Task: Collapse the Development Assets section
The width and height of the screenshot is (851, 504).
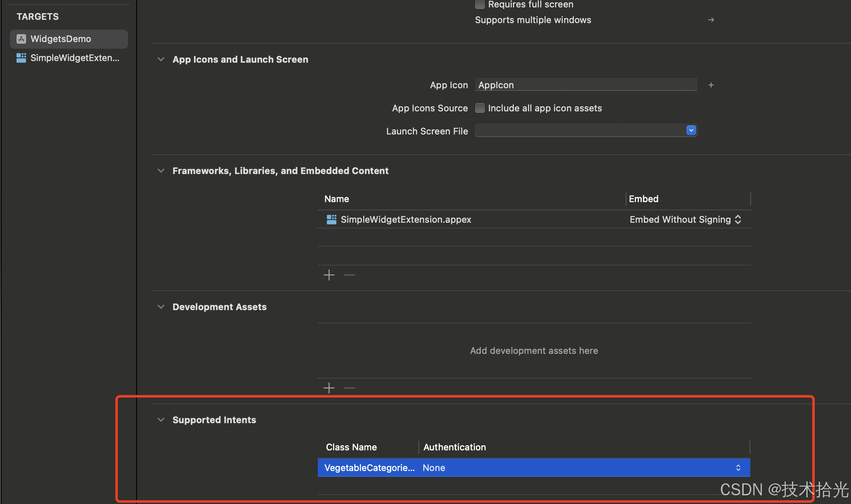Action: coord(161,307)
